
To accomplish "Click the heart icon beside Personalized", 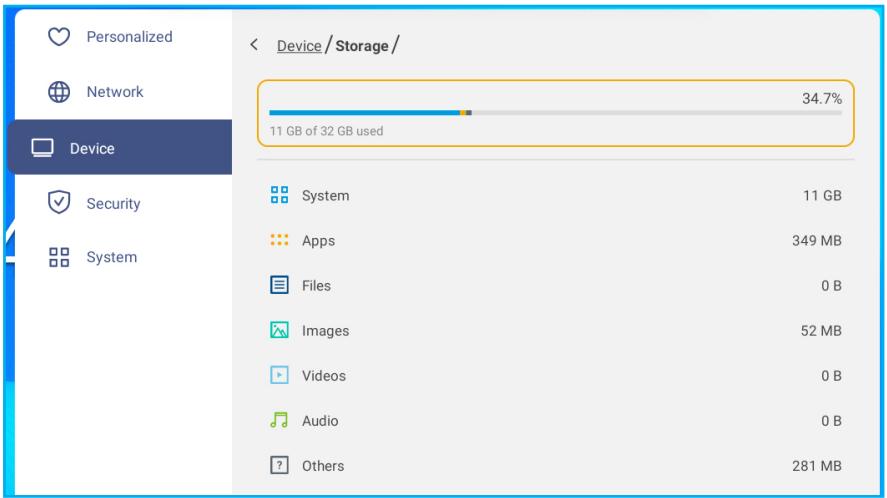I will click(59, 37).
